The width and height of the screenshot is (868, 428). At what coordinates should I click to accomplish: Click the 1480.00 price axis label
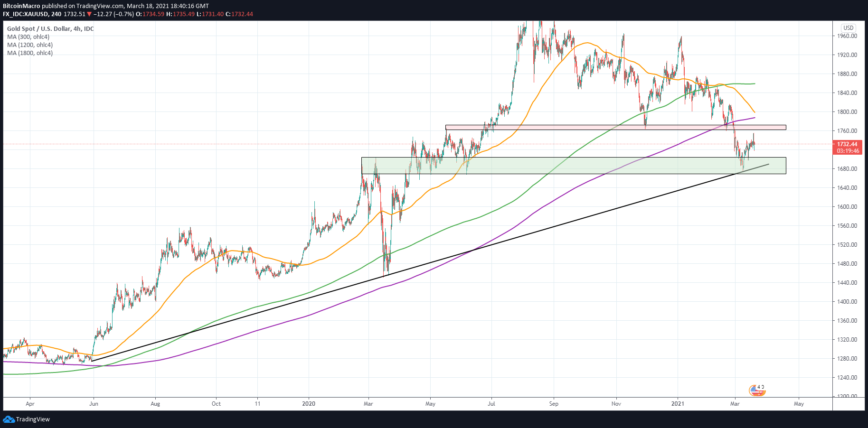[847, 264]
